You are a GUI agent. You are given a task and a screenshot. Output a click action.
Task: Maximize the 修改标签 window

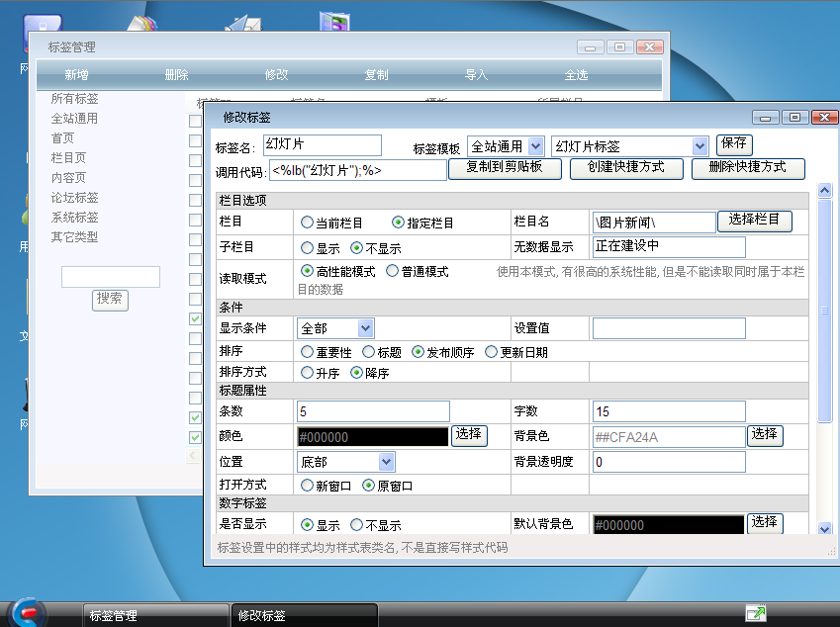(x=794, y=117)
